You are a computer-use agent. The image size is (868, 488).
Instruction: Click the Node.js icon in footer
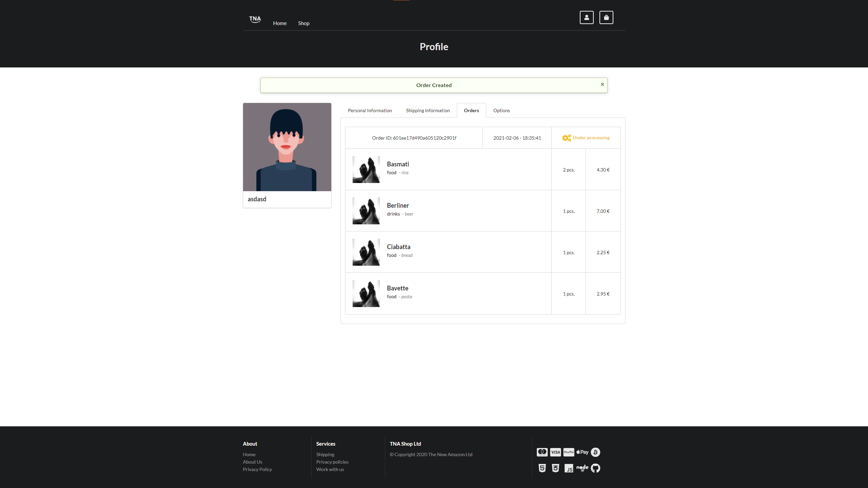[x=582, y=468]
